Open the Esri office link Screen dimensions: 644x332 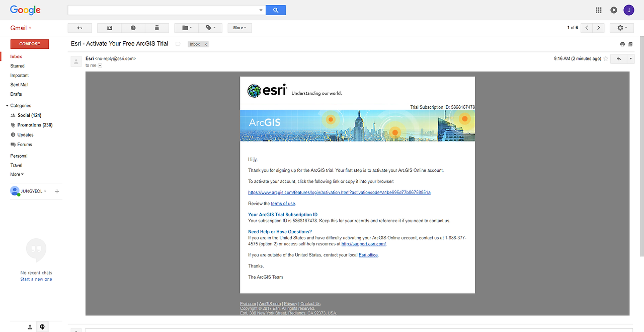point(368,255)
